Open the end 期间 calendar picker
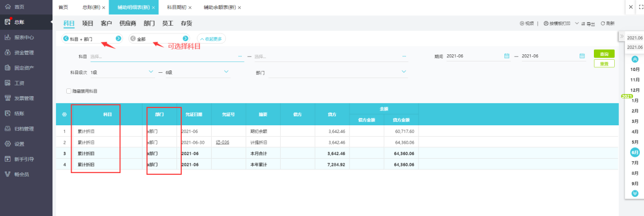Screen dimensions: 644x216 pyautogui.click(x=582, y=56)
